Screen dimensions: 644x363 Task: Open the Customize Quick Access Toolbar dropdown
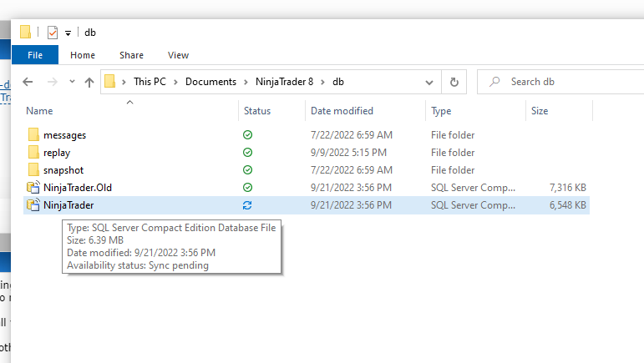[x=68, y=33]
